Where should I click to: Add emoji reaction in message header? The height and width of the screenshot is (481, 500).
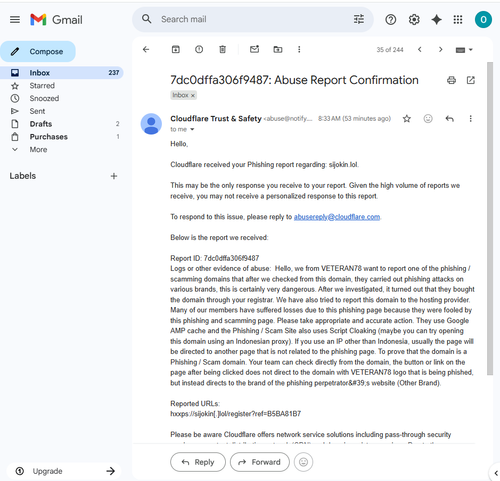click(x=428, y=119)
